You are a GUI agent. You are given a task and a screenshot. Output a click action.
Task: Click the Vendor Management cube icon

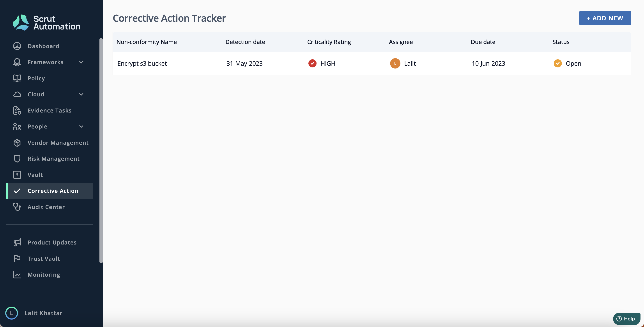click(17, 143)
